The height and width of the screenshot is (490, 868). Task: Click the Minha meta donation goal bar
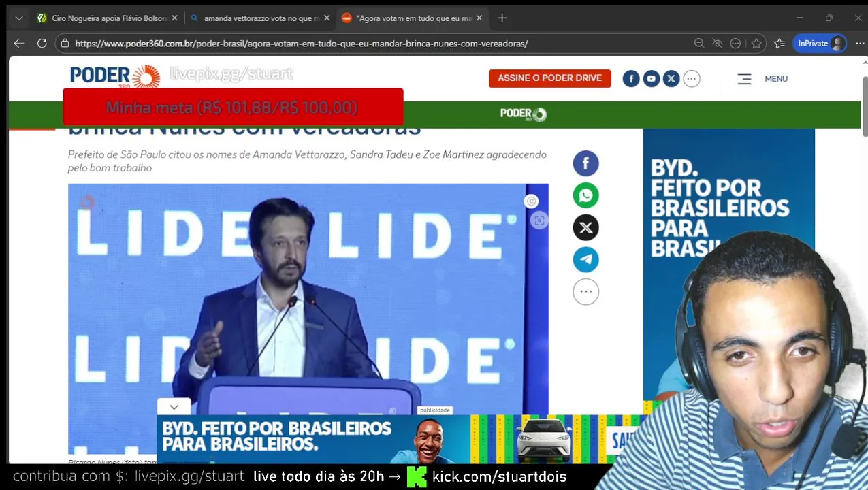coord(233,107)
